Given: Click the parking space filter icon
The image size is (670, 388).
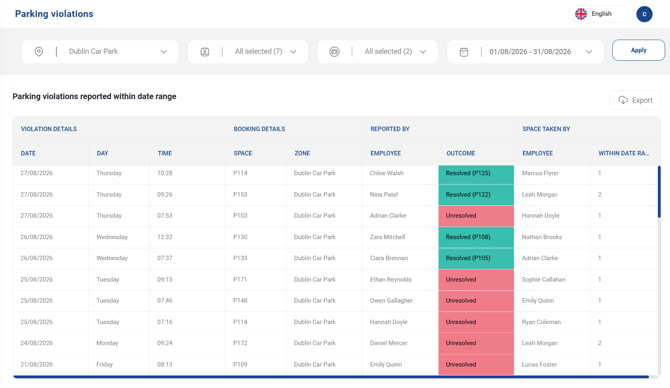Looking at the screenshot, I should click(205, 52).
